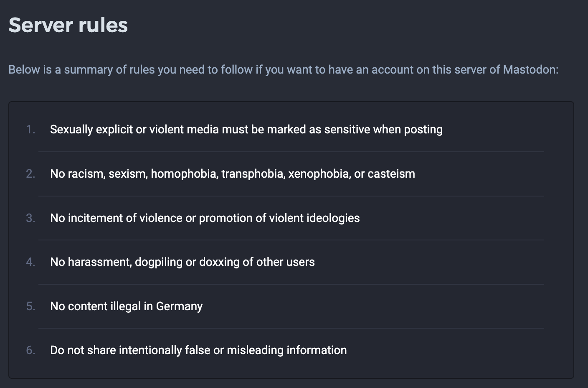
Task: Click the "Server rules" heading
Action: coord(68,25)
